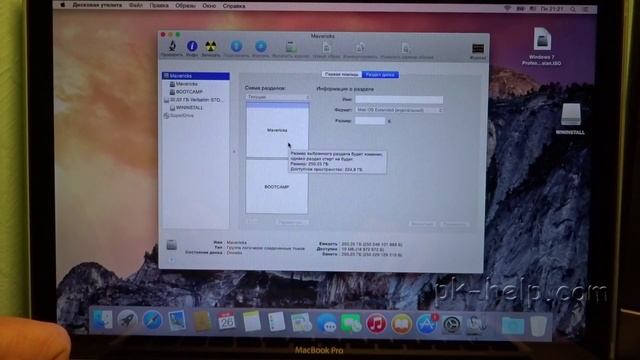
Task: Click the Подключить mount toolbar icon
Action: [x=236, y=46]
